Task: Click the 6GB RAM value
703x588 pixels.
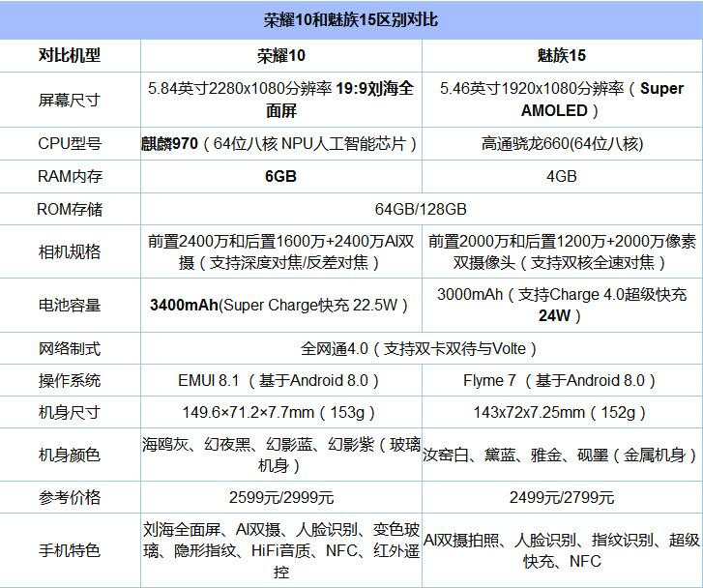Action: [281, 176]
